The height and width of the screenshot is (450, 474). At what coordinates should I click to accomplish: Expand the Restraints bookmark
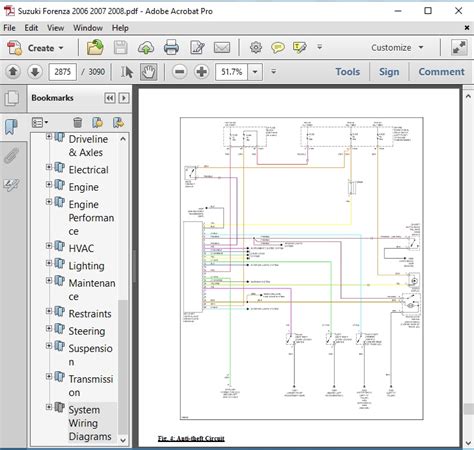(49, 311)
